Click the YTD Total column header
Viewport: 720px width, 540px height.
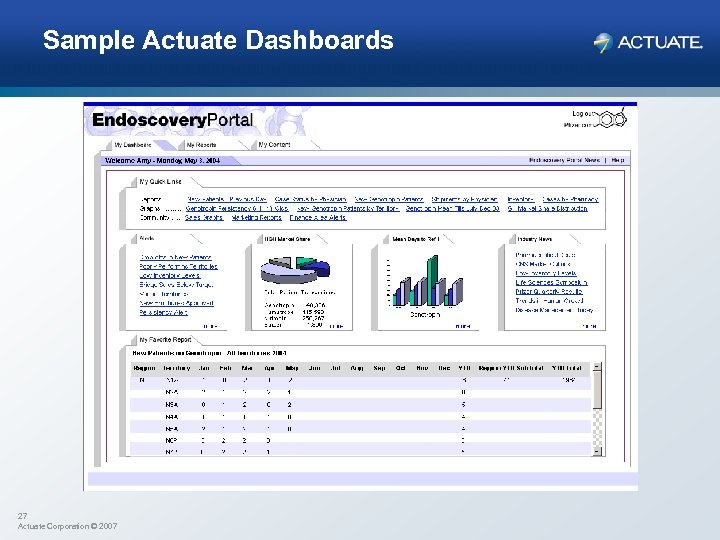coord(567,368)
